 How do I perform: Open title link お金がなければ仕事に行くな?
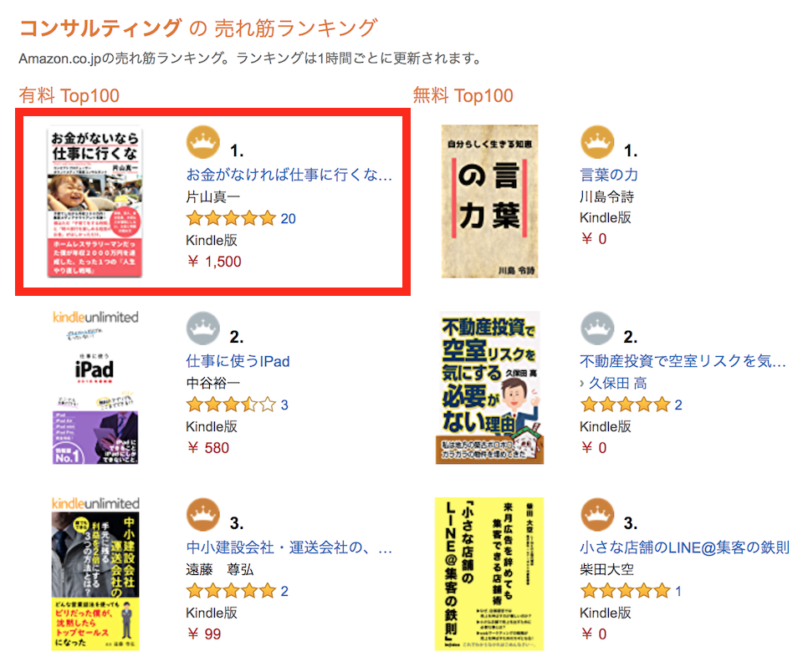coord(289,175)
